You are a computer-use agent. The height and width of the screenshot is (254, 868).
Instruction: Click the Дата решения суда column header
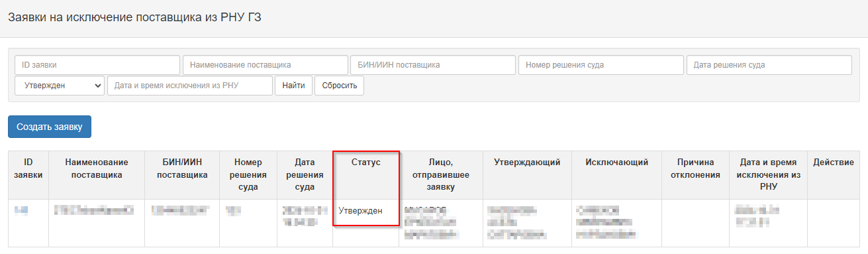tap(305, 174)
